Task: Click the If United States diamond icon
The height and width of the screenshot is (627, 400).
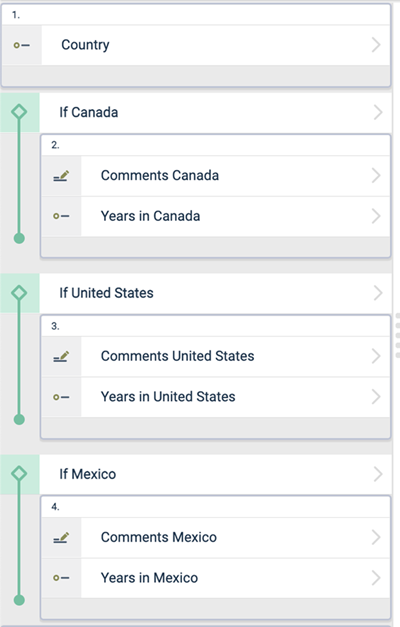Action: coord(19,293)
